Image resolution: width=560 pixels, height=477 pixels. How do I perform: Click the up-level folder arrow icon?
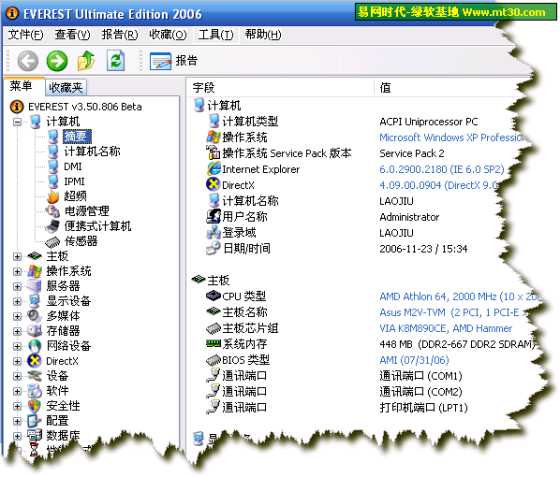point(86,60)
